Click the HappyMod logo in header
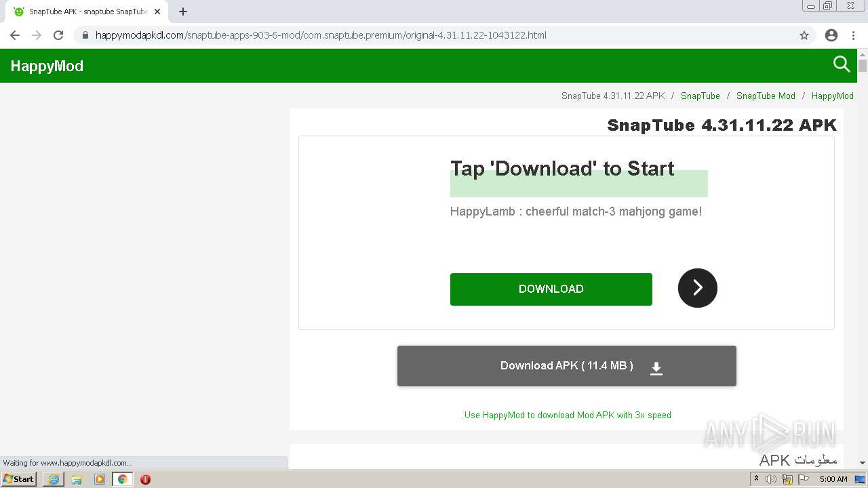Image resolution: width=868 pixels, height=488 pixels. coord(47,66)
